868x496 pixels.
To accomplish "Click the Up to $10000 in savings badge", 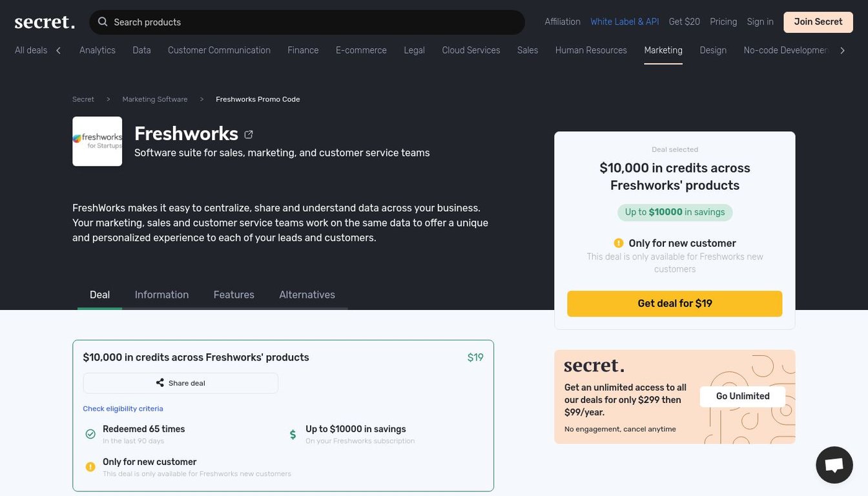I will tap(675, 212).
